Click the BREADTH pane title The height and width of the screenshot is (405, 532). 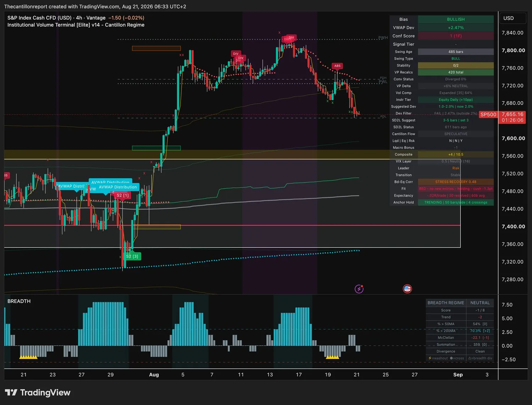pyautogui.click(x=19, y=301)
